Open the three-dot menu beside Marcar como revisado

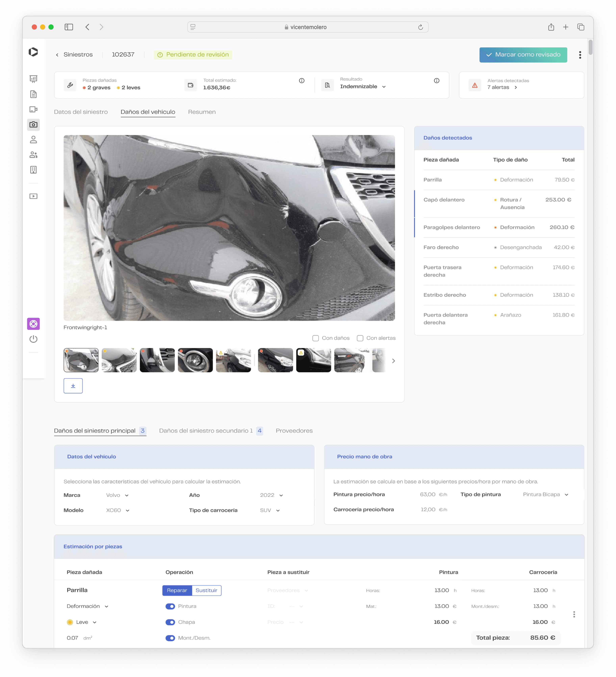[580, 55]
